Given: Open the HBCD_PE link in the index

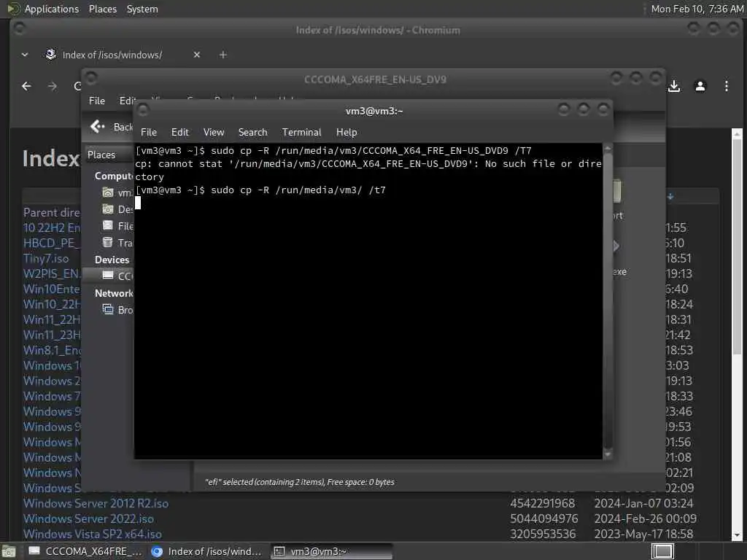Looking at the screenshot, I should point(52,243).
